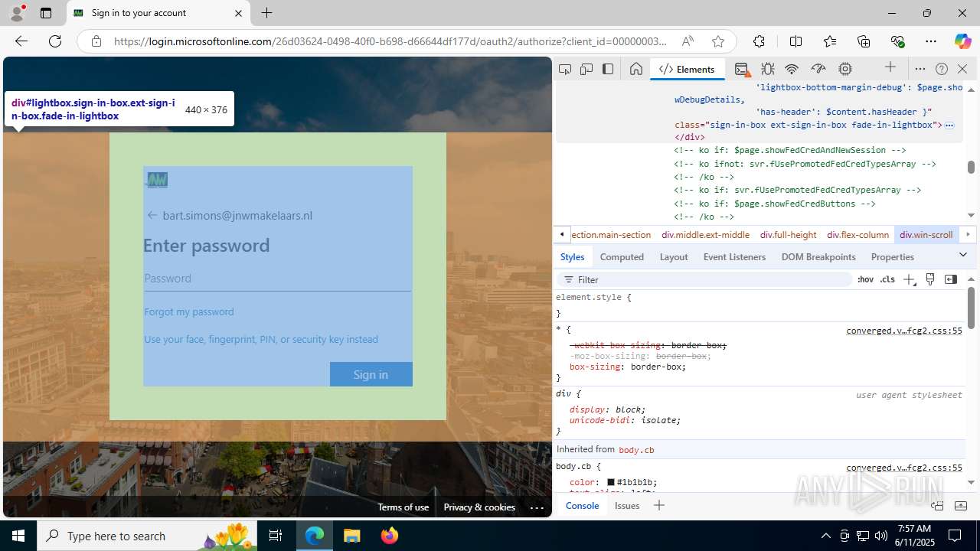Image resolution: width=980 pixels, height=551 pixels.
Task: Open the Network wifi icon tool
Action: click(x=792, y=69)
